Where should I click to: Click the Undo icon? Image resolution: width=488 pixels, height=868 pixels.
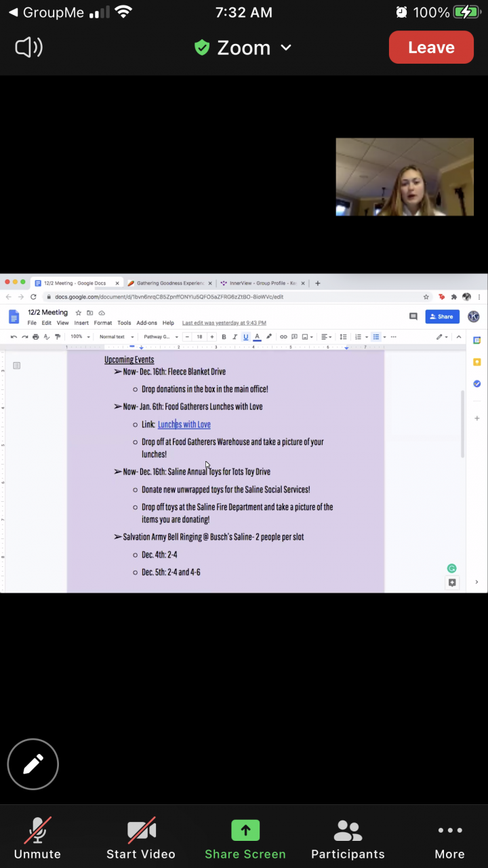tap(14, 337)
